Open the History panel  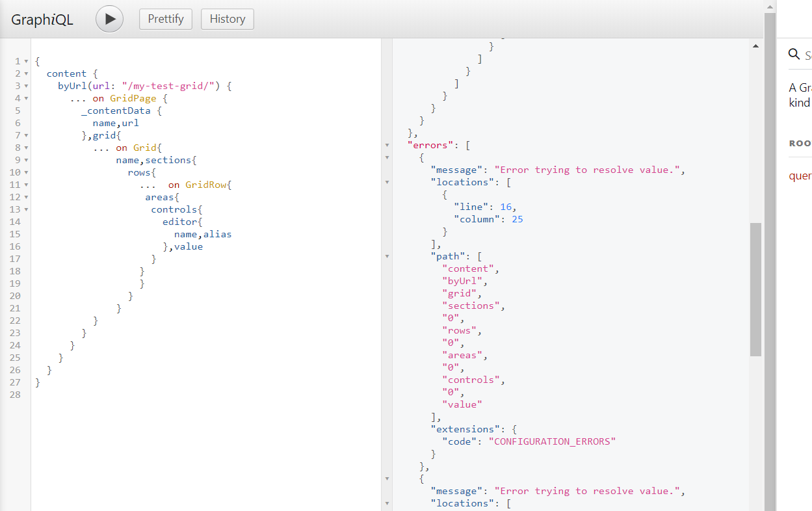point(227,19)
